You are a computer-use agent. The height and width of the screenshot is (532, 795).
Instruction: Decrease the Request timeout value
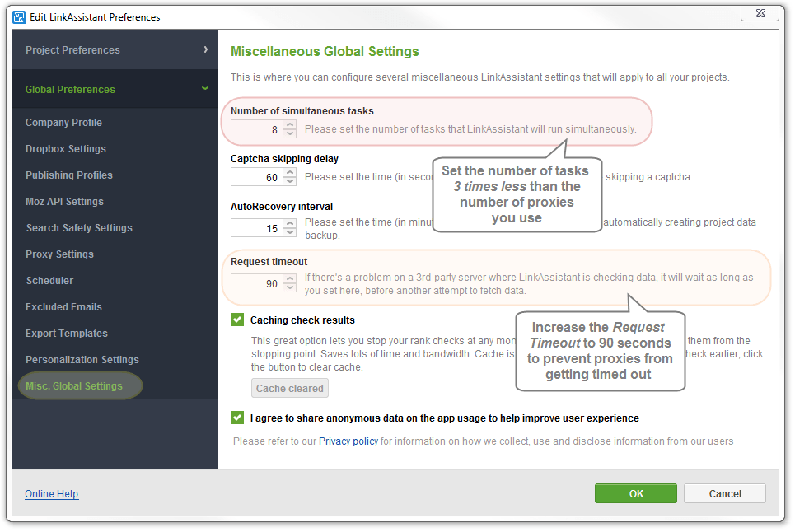point(290,287)
